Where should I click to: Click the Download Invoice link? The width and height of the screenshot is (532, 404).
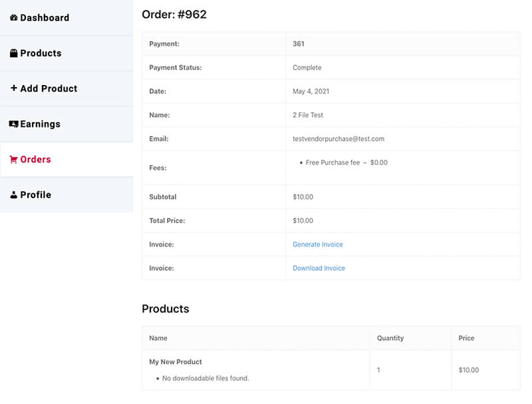[319, 268]
